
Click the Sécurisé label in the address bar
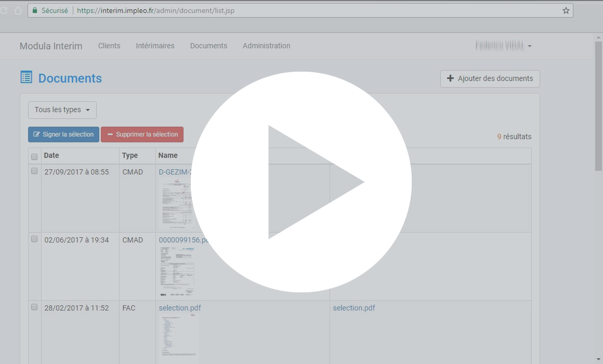(x=55, y=11)
